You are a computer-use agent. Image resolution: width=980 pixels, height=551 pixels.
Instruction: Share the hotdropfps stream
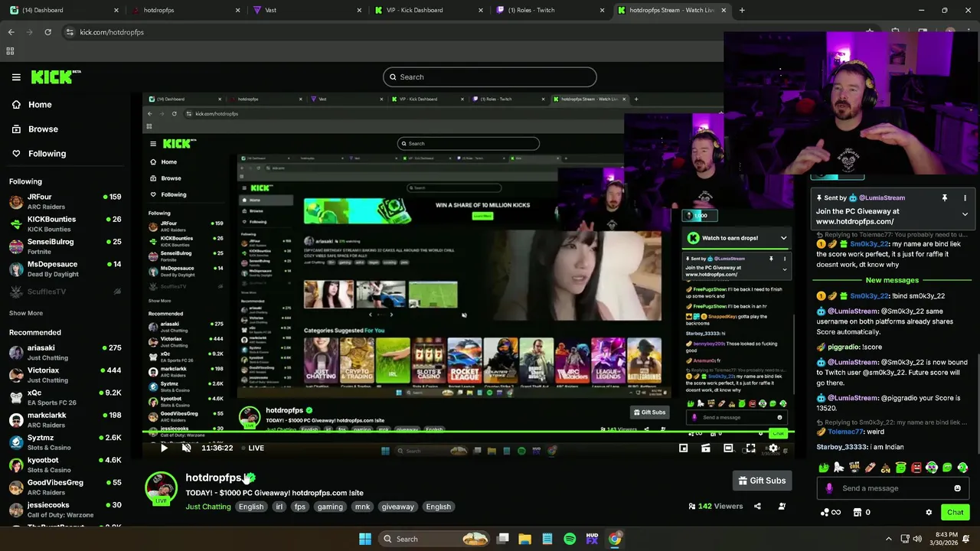[x=757, y=506]
